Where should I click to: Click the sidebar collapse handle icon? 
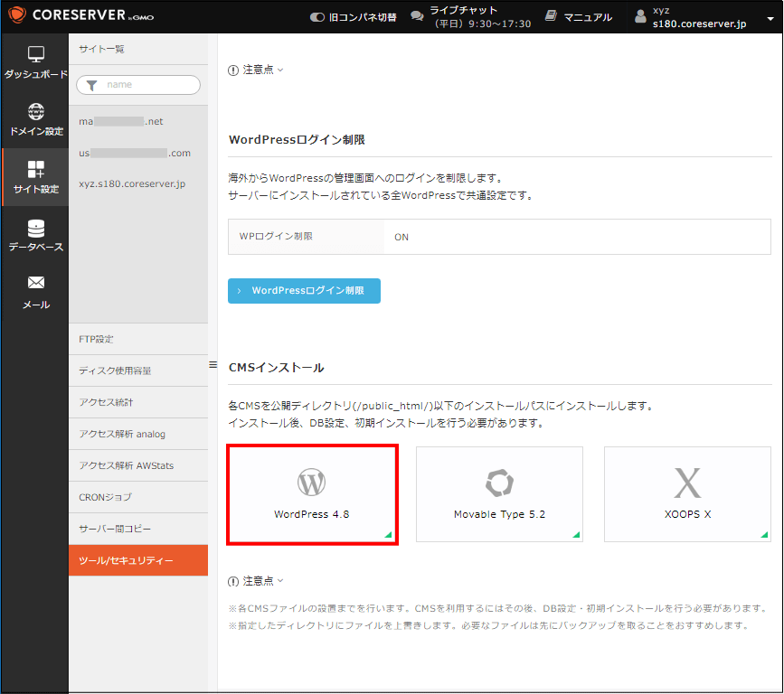click(x=213, y=365)
